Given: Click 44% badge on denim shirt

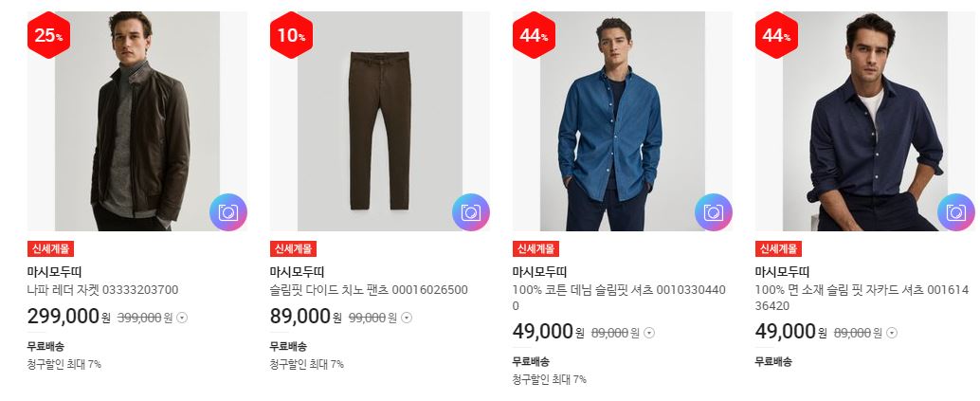Looking at the screenshot, I should [534, 36].
